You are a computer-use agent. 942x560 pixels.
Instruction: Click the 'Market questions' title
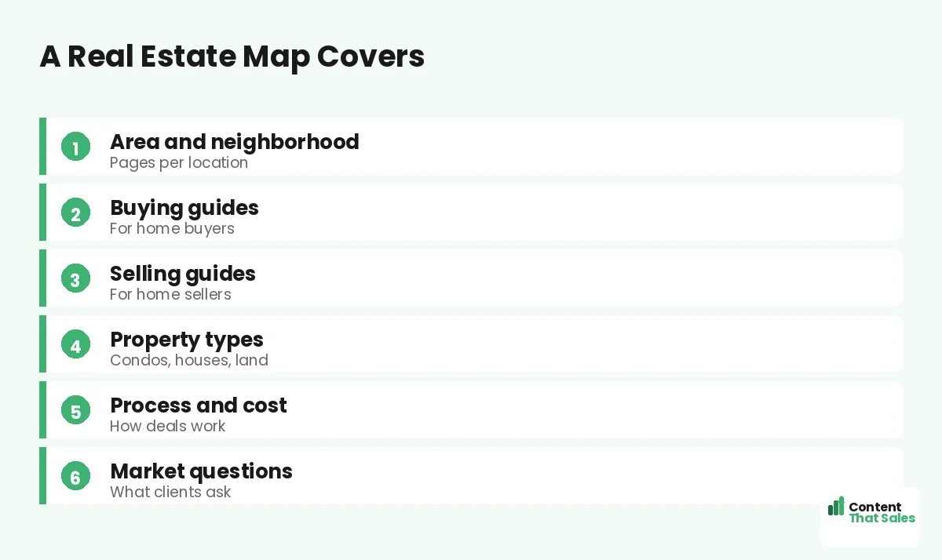[x=201, y=471]
